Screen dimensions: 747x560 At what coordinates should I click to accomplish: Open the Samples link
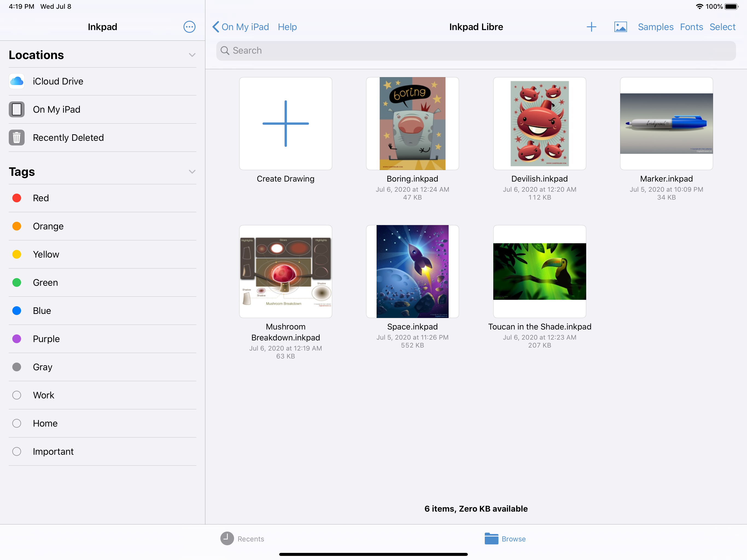tap(655, 27)
